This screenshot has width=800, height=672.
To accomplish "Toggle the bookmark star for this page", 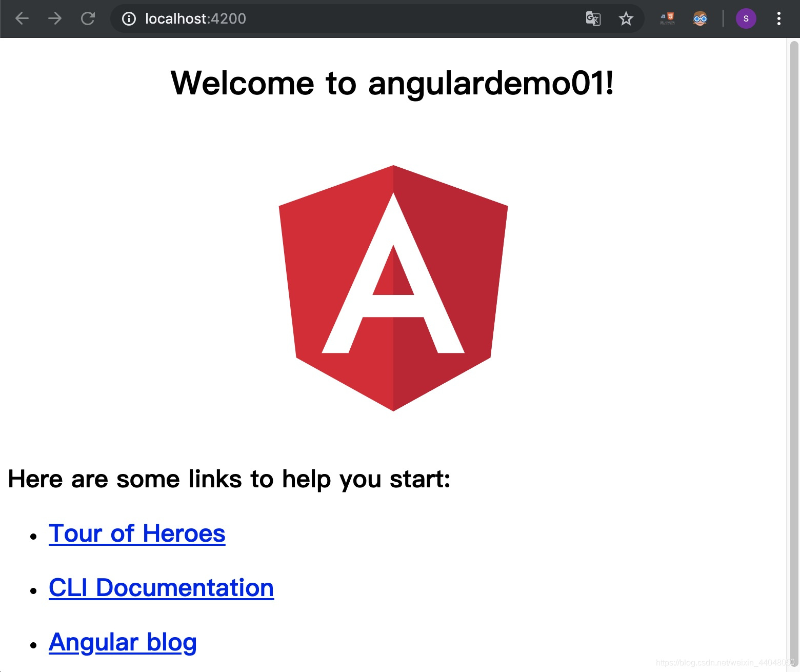I will pos(626,18).
